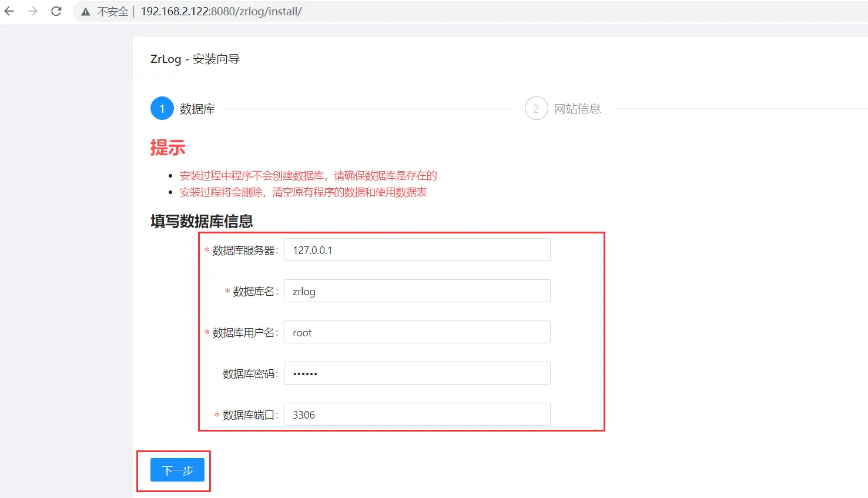Click the step 2 circle icon
Image resolution: width=868 pixels, height=498 pixels.
tap(536, 108)
